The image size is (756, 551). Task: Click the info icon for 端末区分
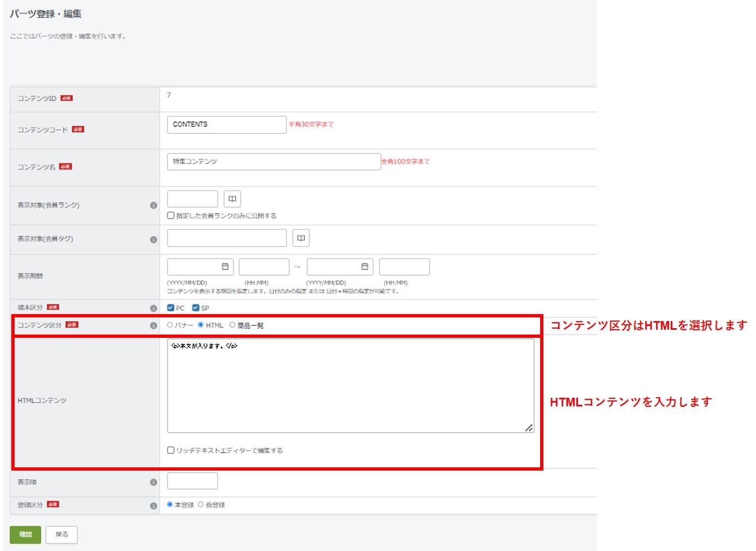pos(153,308)
